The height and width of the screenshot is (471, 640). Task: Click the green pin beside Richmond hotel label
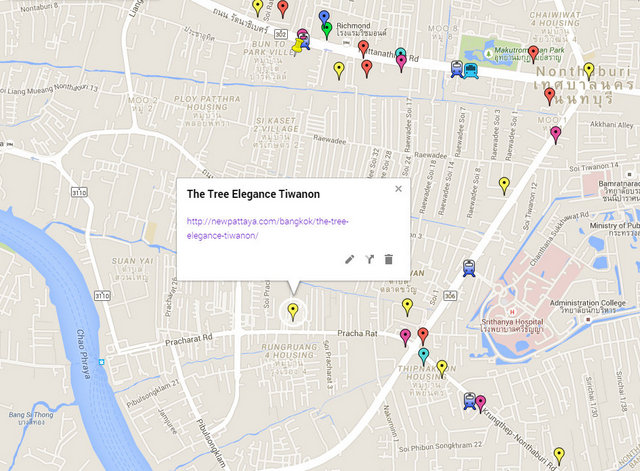click(x=327, y=31)
